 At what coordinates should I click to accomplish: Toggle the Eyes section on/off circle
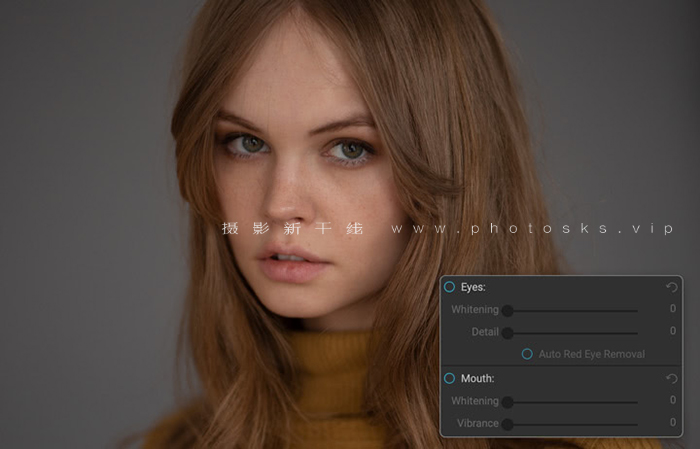[450, 287]
